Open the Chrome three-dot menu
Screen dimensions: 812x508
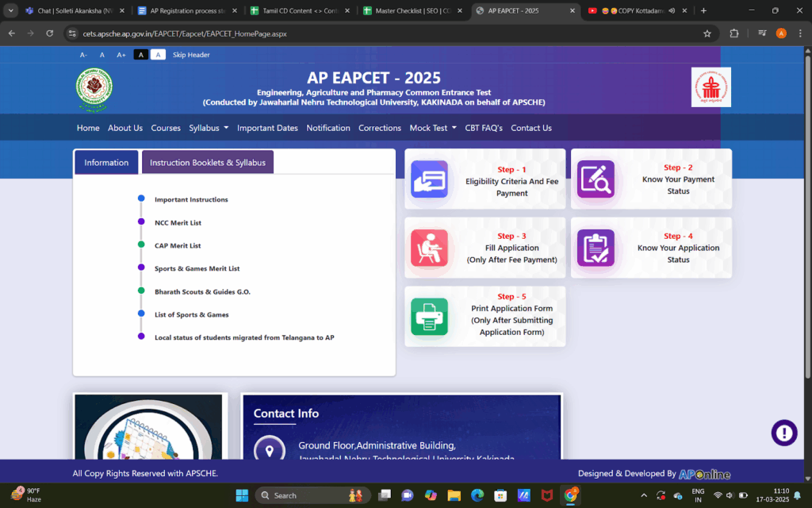[x=801, y=33]
